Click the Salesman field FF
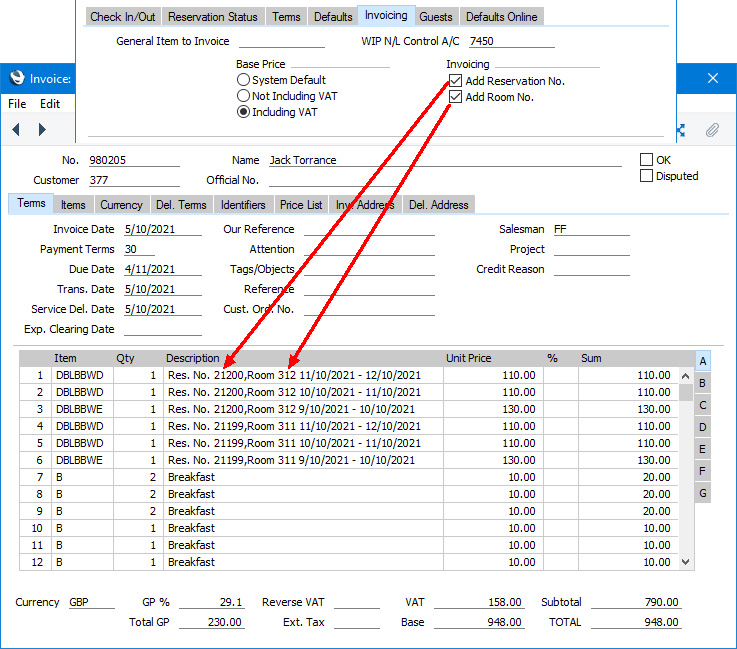The image size is (737, 649). pos(591,229)
